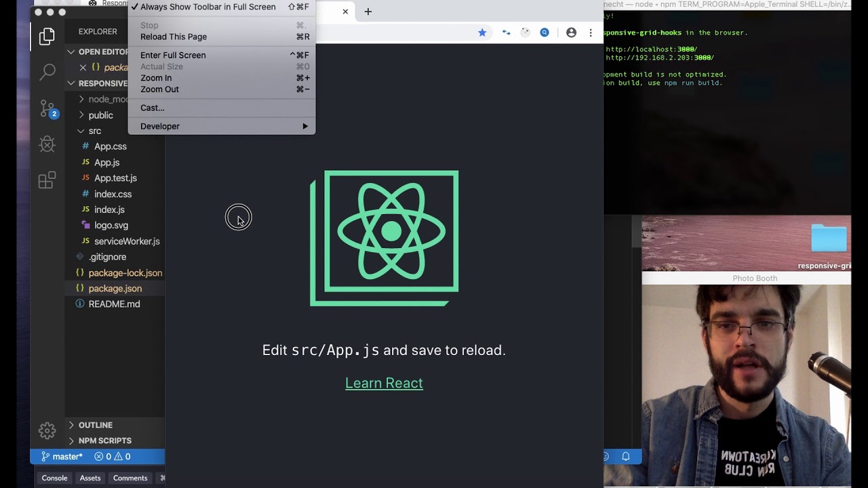Screen dimensions: 868x488
Task: Open .gitignore in the file tree
Action: pyautogui.click(x=107, y=257)
